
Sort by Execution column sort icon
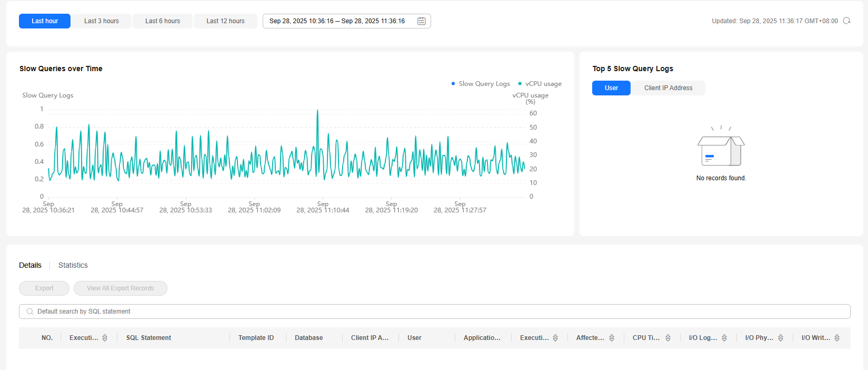pyautogui.click(x=105, y=338)
